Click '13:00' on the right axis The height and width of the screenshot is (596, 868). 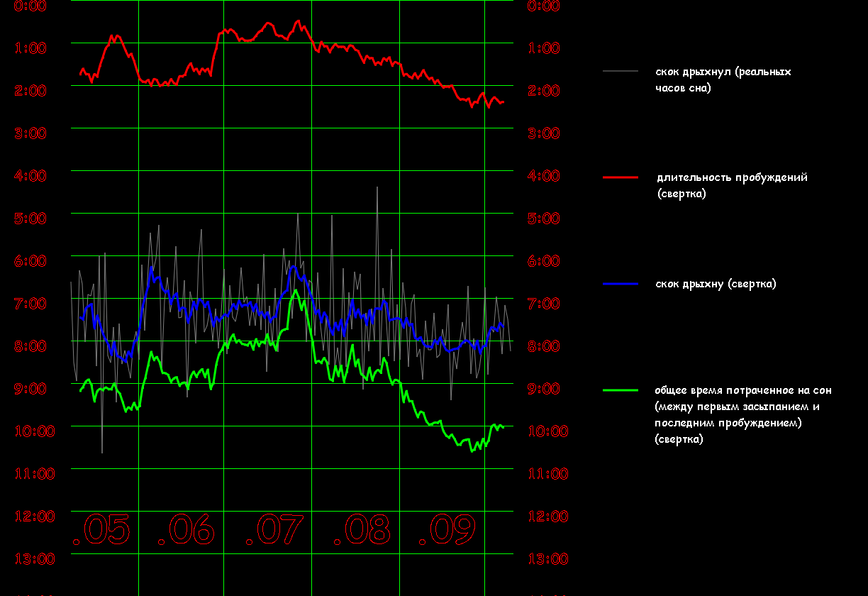[x=547, y=558]
